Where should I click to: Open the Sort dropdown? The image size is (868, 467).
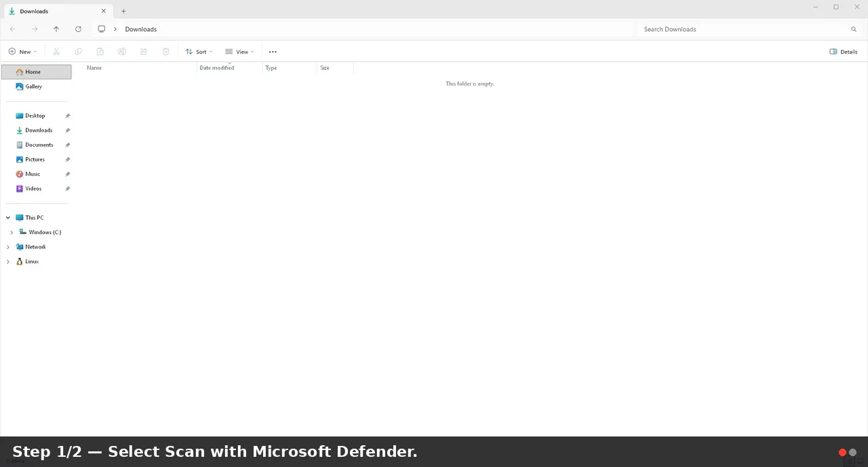(x=199, y=52)
